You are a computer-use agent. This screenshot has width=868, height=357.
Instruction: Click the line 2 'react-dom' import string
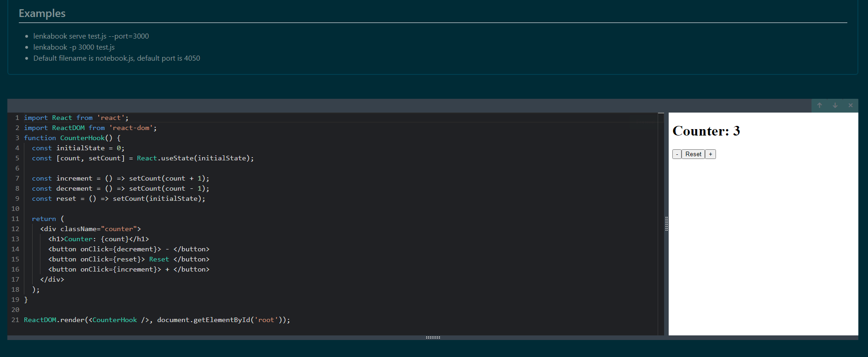[x=131, y=128]
